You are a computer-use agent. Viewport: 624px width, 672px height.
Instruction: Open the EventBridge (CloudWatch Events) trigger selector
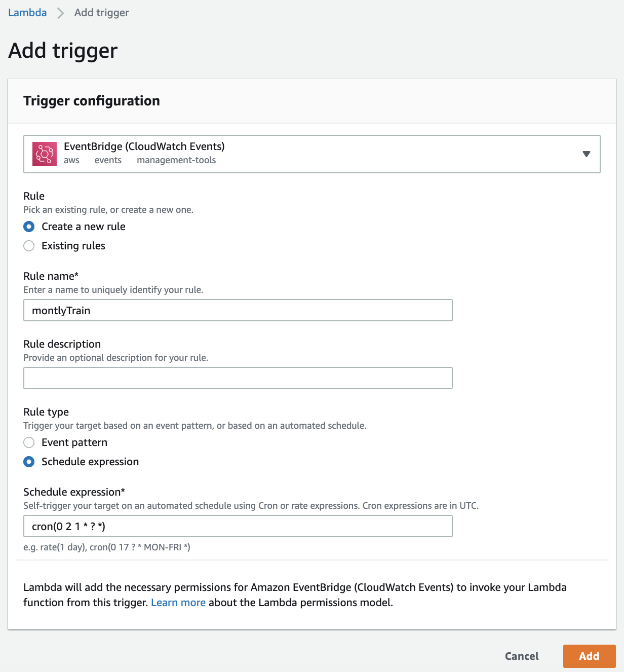coord(312,154)
